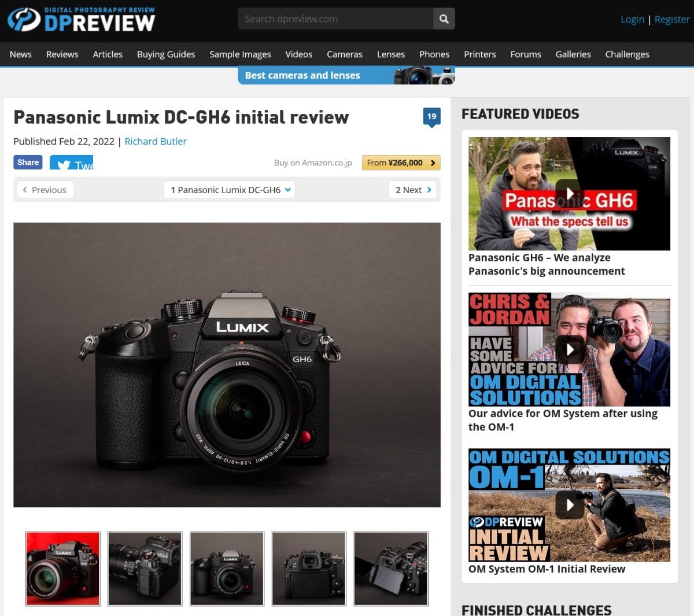Click the FINISHED CHALLENGES heading
This screenshot has width=694, height=616.
coord(536,610)
